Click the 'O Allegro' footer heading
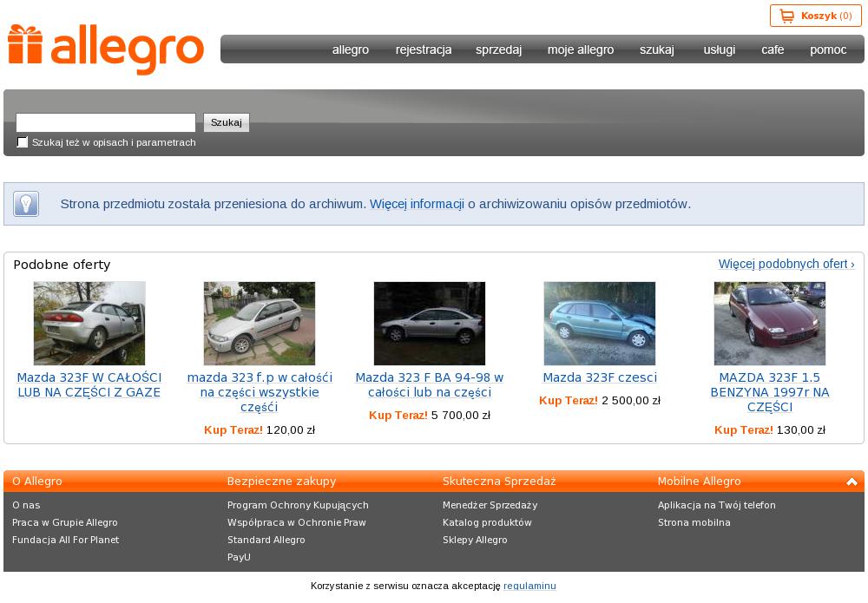Viewport: 868px width, 603px height. pos(37,482)
